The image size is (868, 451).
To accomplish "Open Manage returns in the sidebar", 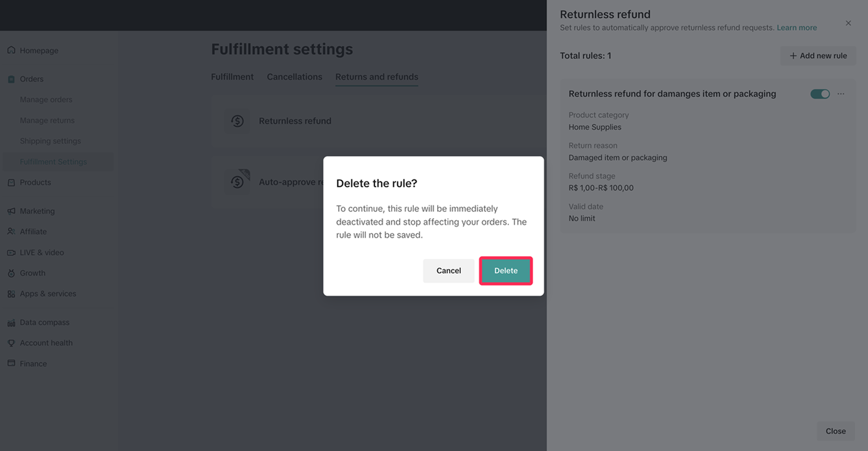I will pos(47,120).
